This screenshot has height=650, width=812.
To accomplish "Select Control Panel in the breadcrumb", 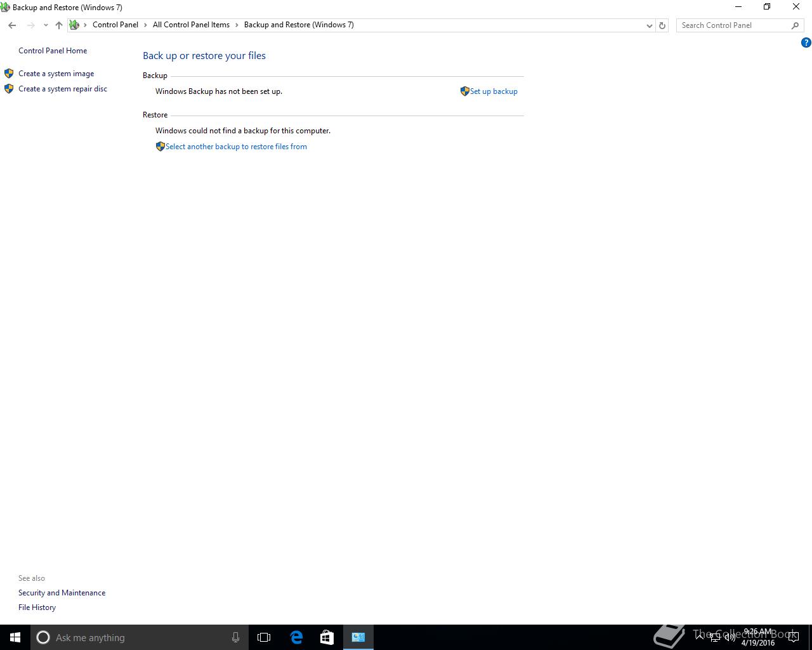I will 115,25.
